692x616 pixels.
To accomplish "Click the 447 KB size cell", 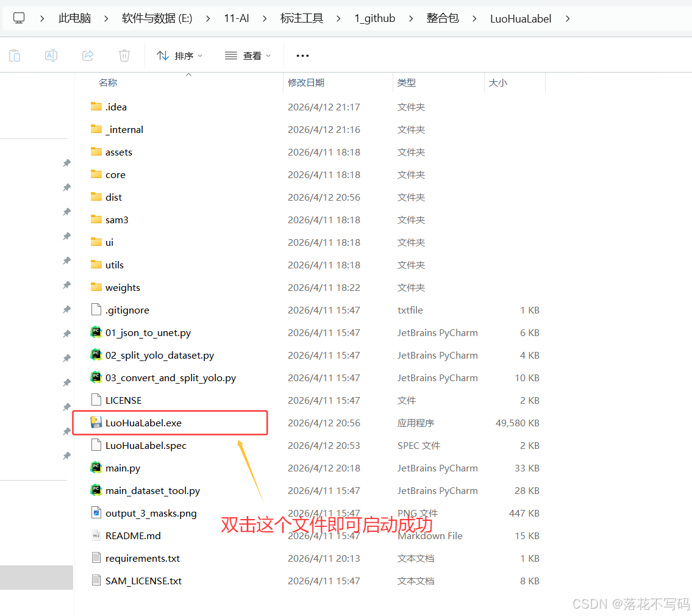I will (x=524, y=513).
